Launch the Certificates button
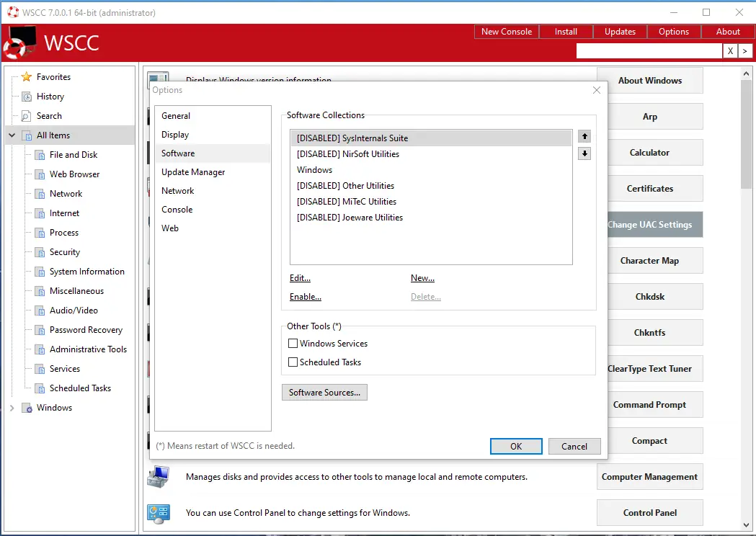Viewport: 756px width, 536px height. click(x=649, y=189)
